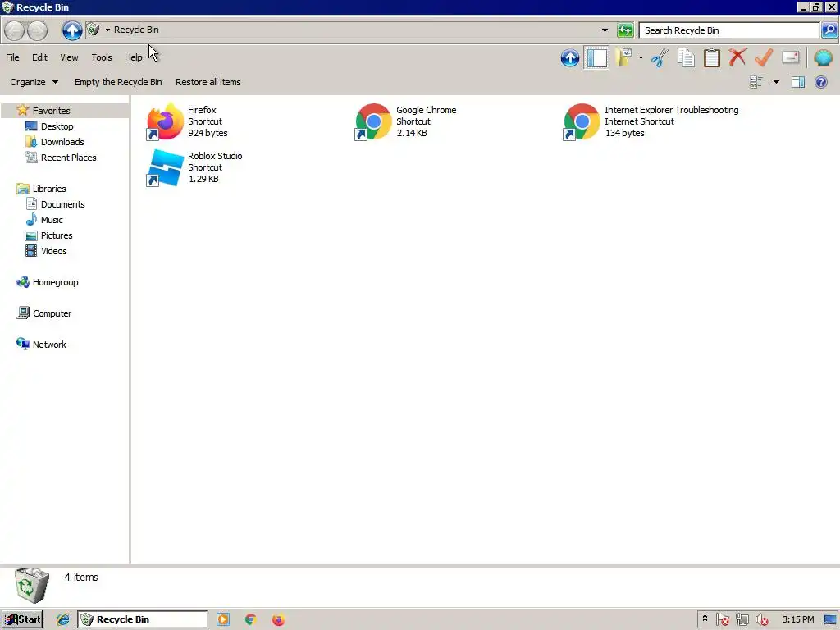Select the Firefox shortcut item
This screenshot has width=840, height=630.
click(188, 121)
